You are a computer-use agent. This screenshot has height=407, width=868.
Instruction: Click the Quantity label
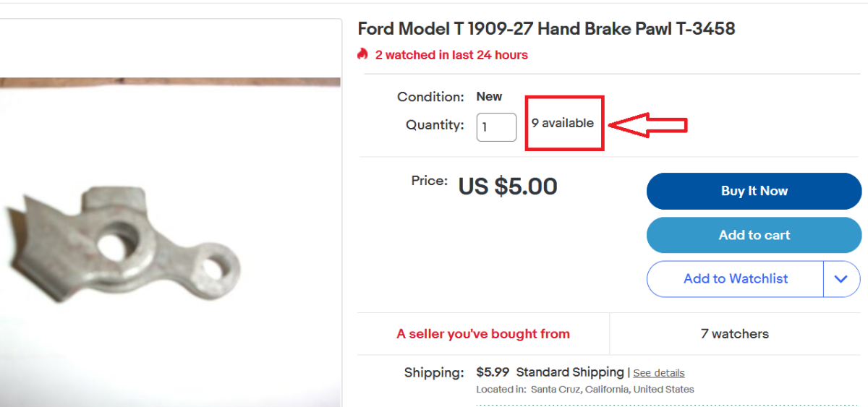[x=435, y=125]
